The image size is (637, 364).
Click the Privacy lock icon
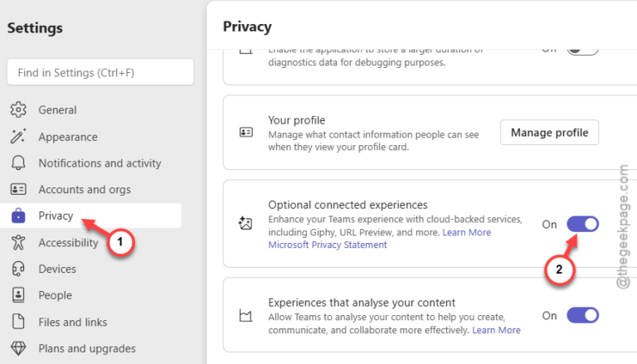(x=18, y=216)
